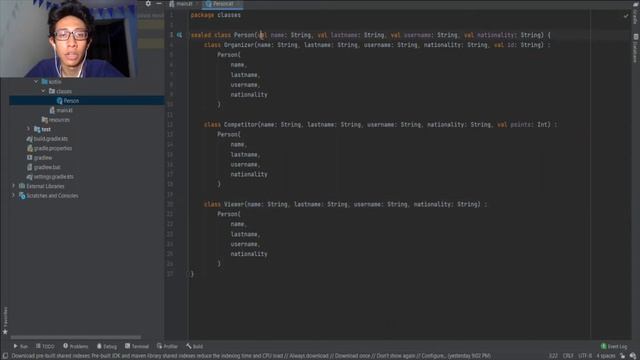Open the Person file in project tree
The height and width of the screenshot is (360, 640).
point(71,100)
